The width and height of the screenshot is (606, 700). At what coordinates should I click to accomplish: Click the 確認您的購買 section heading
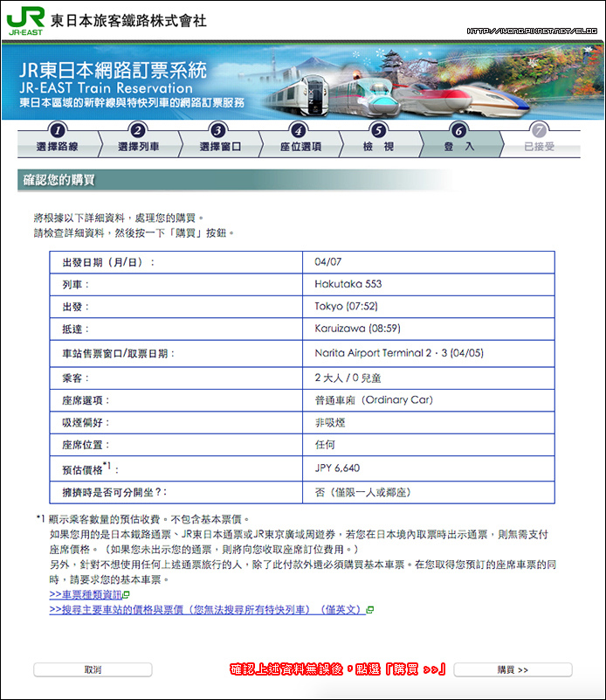click(x=59, y=180)
